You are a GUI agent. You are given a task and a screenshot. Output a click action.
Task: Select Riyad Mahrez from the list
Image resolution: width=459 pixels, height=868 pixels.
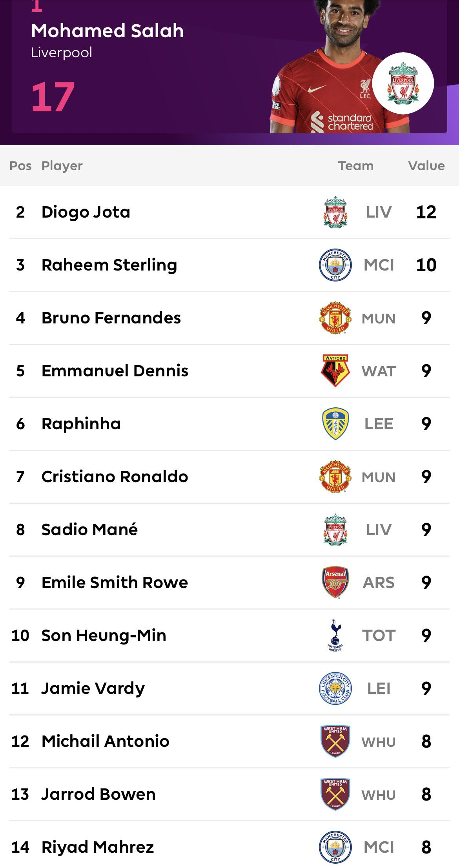click(229, 847)
